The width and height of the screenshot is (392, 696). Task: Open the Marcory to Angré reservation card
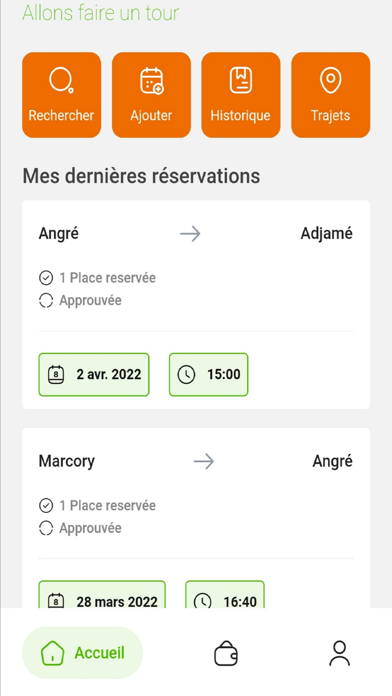[196, 518]
